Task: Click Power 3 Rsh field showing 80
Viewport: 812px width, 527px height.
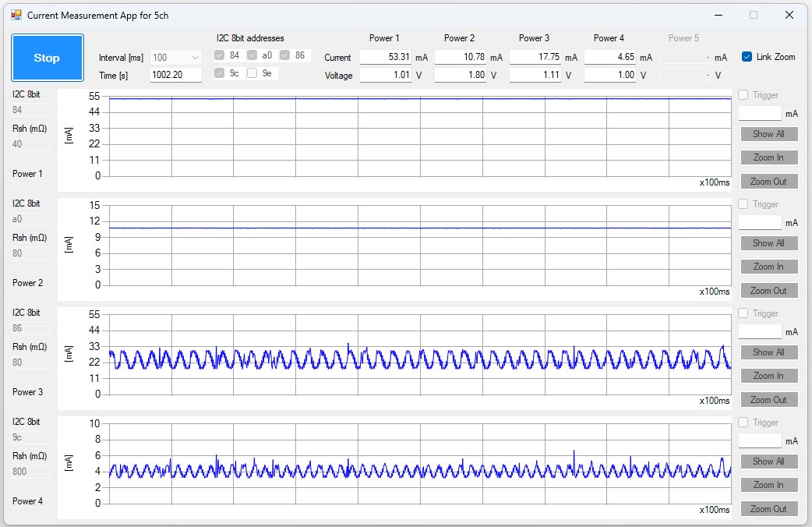Action: pyautogui.click(x=30, y=363)
